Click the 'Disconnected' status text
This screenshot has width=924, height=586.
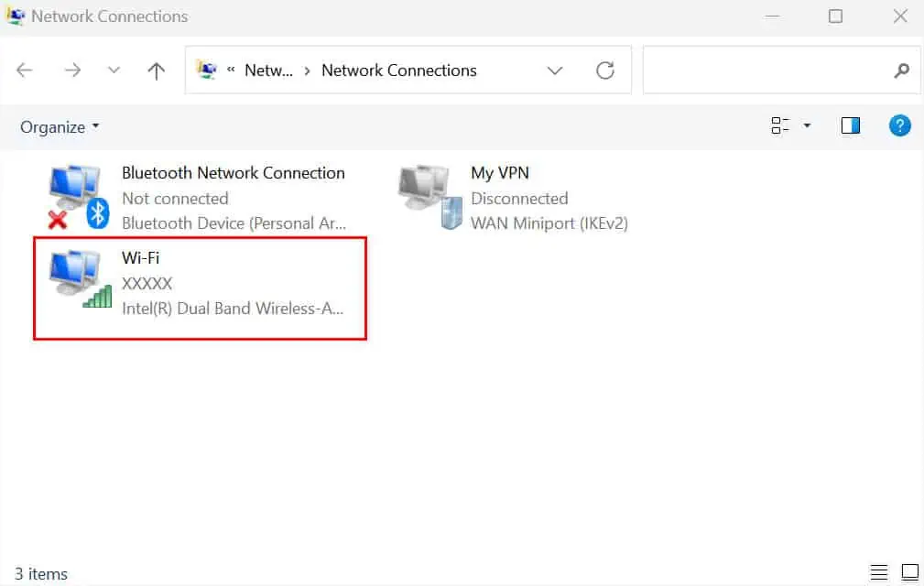pos(519,199)
